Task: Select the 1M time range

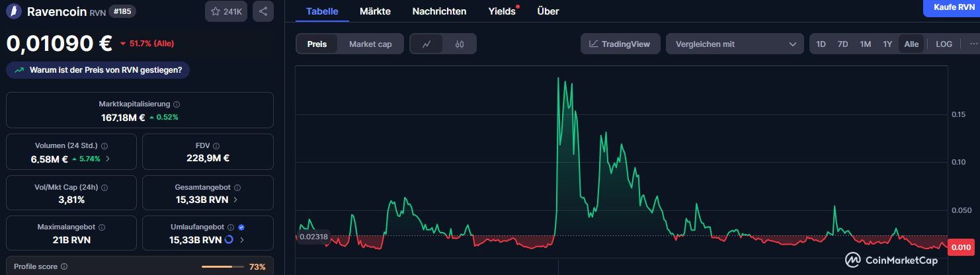Action: click(865, 44)
